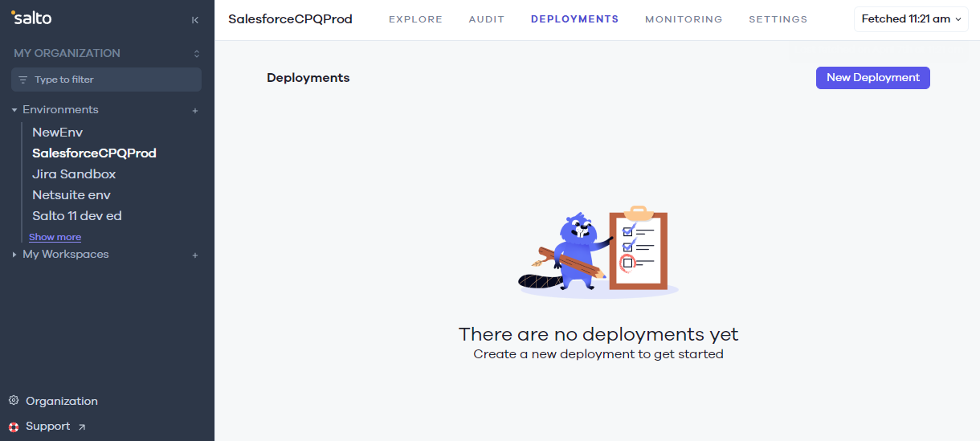Select SalesforceCPQProd in the sidebar

tap(94, 153)
